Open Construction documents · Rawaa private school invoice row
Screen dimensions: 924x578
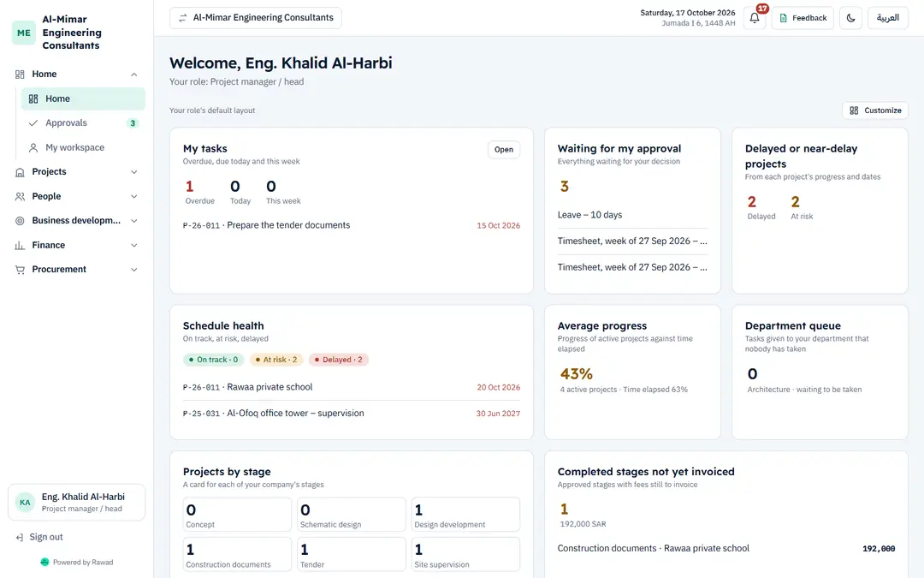pos(726,549)
